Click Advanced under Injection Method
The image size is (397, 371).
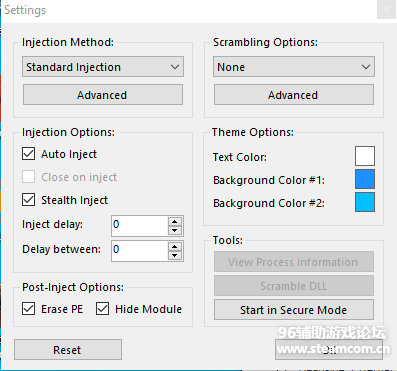coord(103,95)
